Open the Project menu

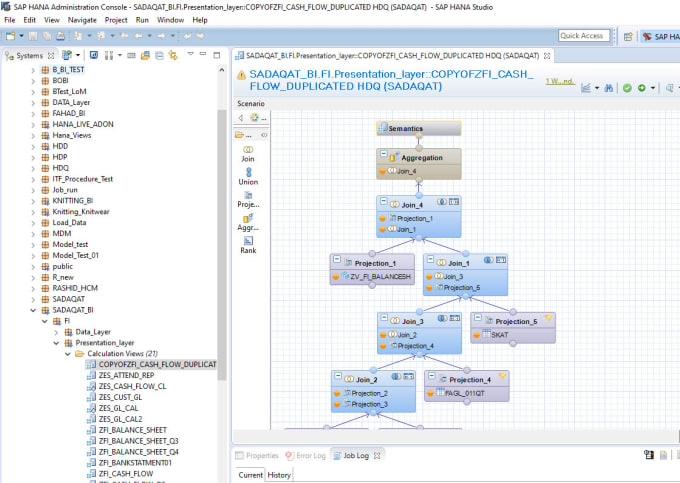click(116, 20)
